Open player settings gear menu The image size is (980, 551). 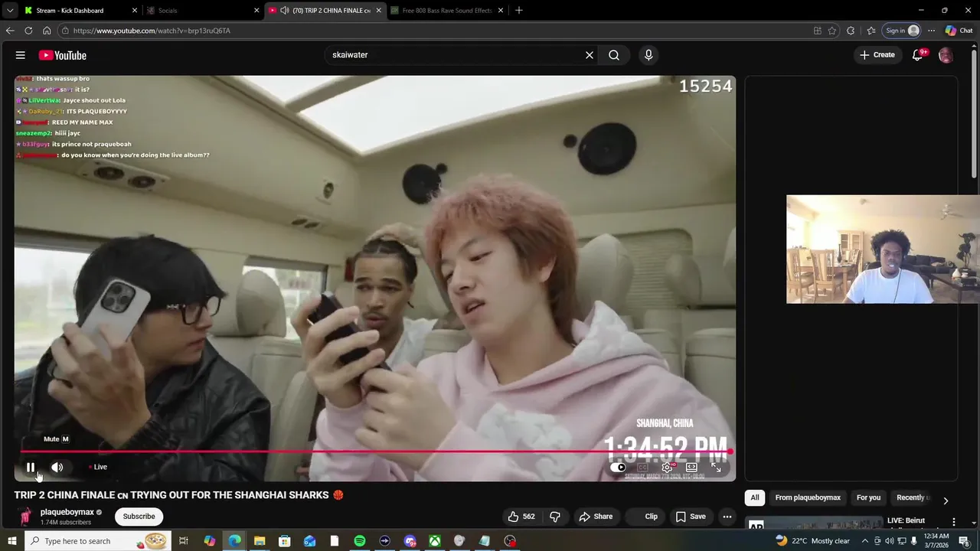[x=668, y=468]
